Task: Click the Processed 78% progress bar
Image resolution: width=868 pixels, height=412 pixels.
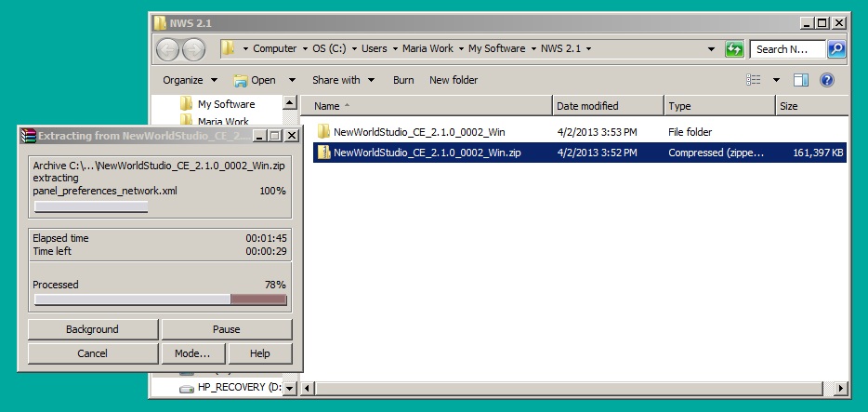Action: click(161, 299)
